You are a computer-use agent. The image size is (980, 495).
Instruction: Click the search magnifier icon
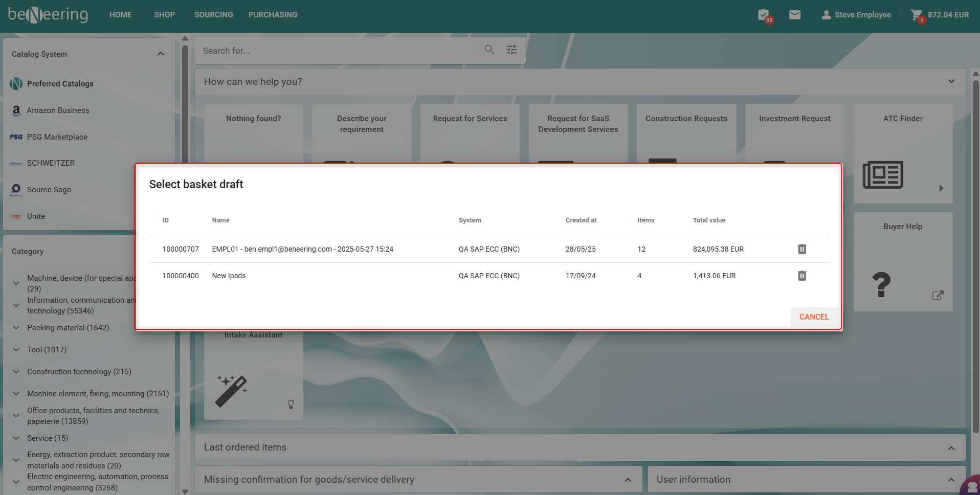(489, 50)
